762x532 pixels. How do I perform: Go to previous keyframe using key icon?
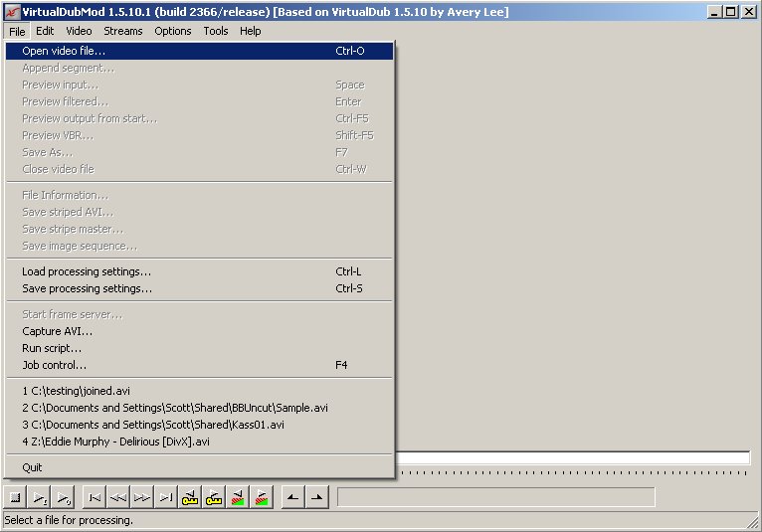tap(190, 497)
